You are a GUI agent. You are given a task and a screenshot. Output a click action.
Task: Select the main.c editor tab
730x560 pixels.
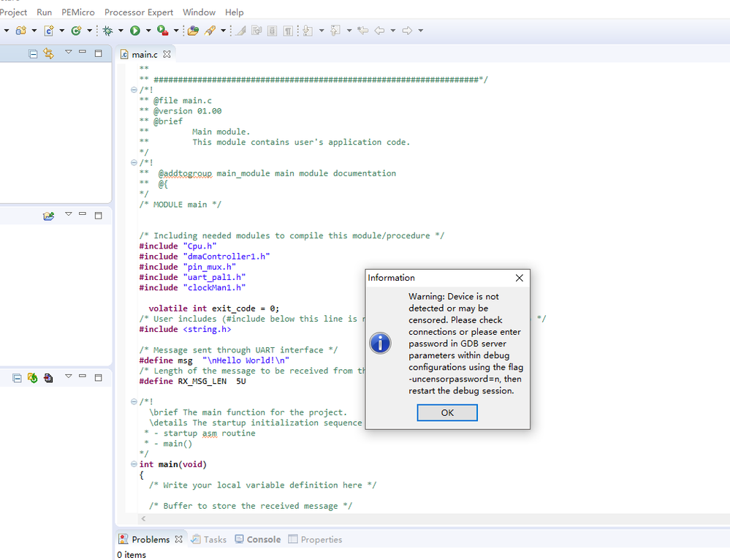[x=145, y=55]
